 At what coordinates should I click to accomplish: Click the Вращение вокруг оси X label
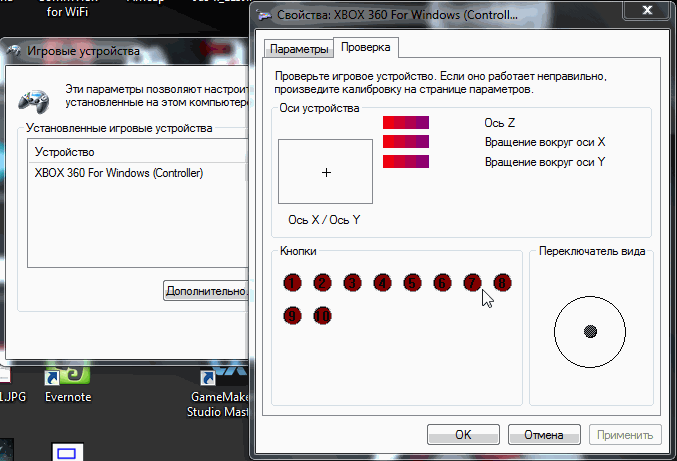[545, 142]
